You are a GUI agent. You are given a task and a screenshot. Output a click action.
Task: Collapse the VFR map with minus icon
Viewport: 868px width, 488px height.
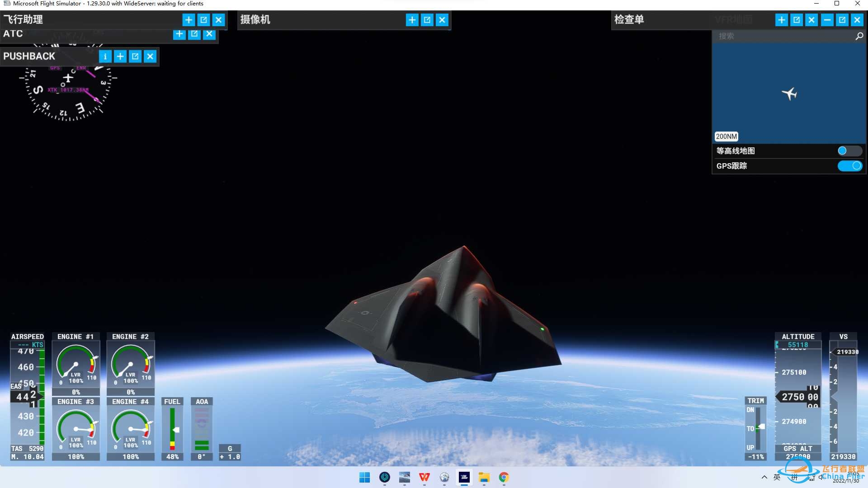[x=827, y=20]
